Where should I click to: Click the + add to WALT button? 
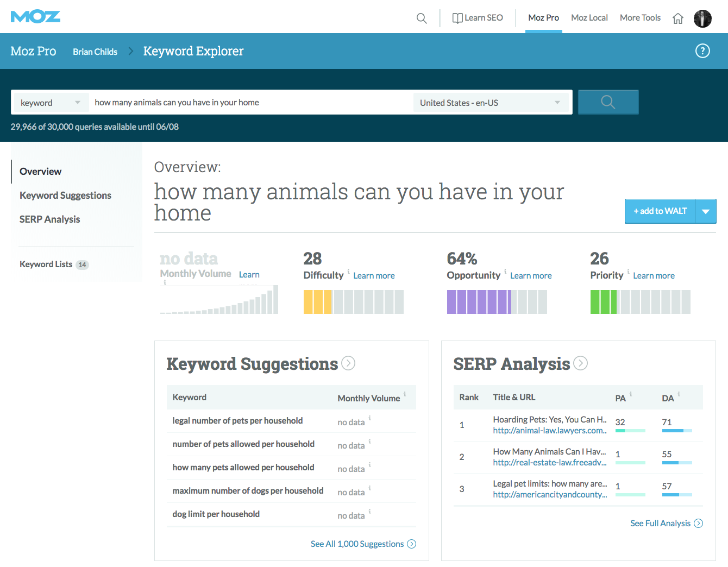660,211
